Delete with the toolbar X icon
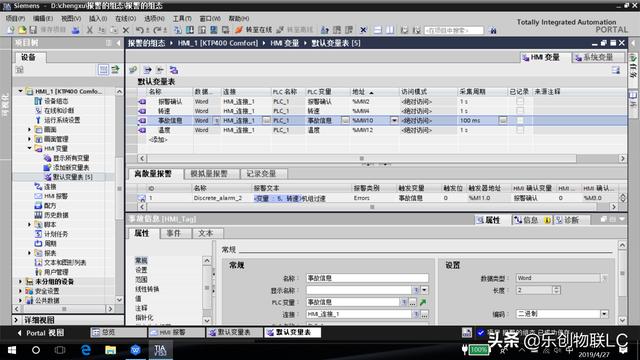Viewport: 640px width, 360px height. point(126,30)
